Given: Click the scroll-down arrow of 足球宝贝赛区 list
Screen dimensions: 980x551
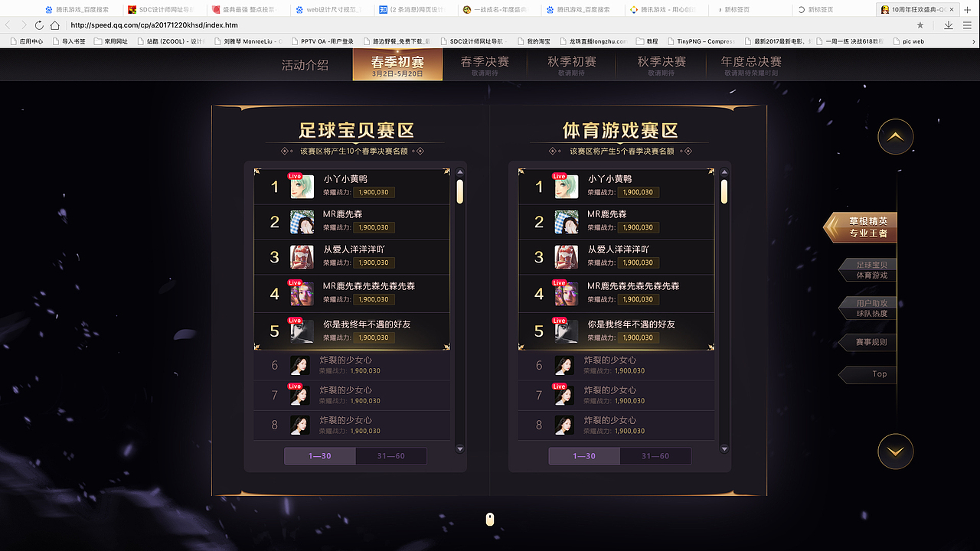Looking at the screenshot, I should coord(460,448).
